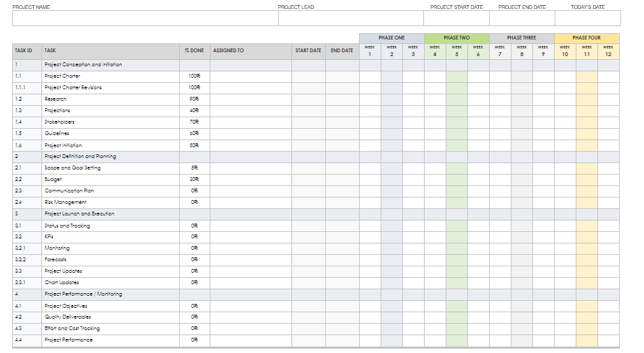Click the Forecasts task cell

tap(110, 260)
